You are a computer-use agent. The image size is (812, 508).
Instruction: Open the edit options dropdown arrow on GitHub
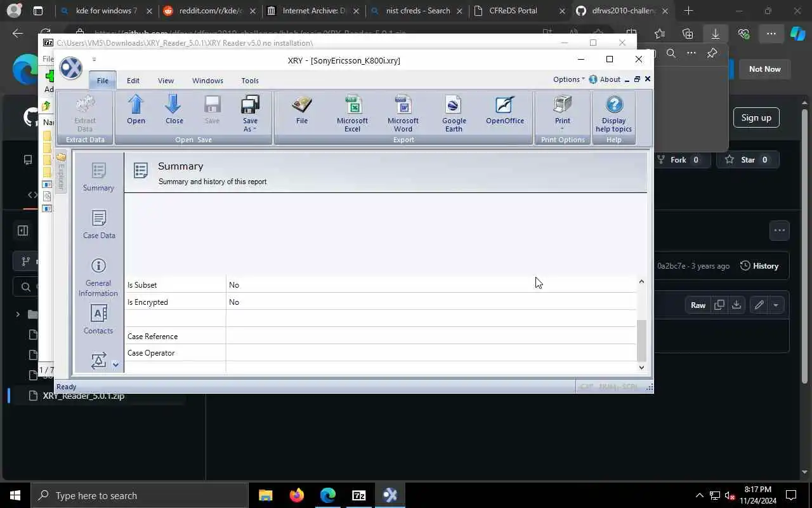click(776, 305)
